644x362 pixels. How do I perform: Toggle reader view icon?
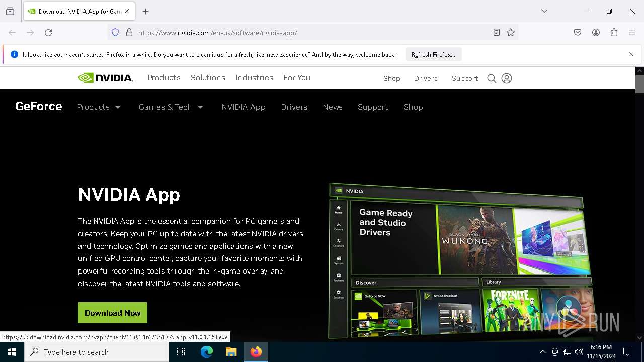coord(497,33)
